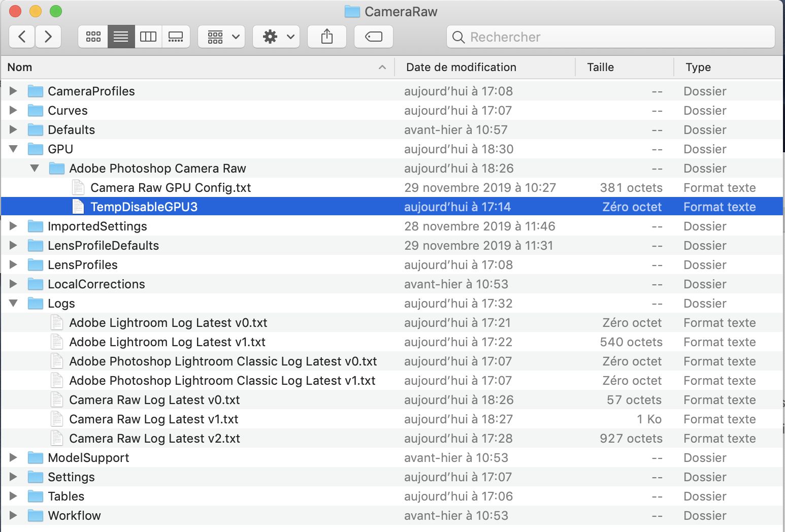The image size is (785, 532).
Task: Expand the LensProfiles folder
Action: point(13,264)
